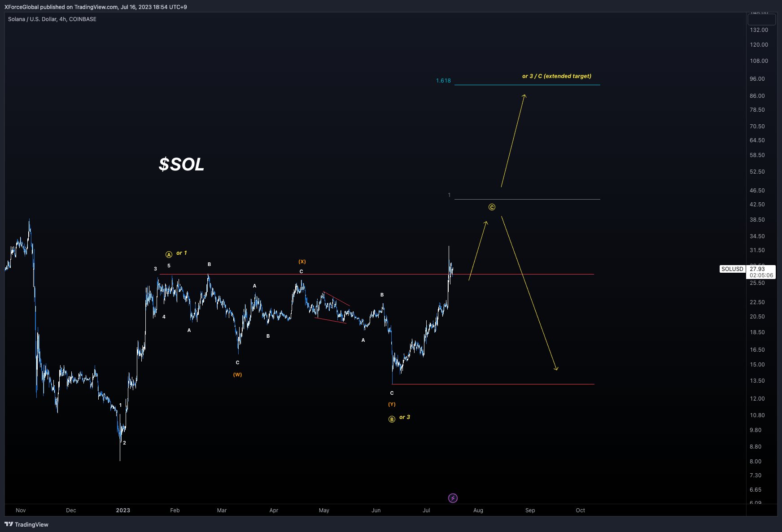Click the 02:05:06 candle countdown timer
This screenshot has width=782, height=532.
point(761,275)
